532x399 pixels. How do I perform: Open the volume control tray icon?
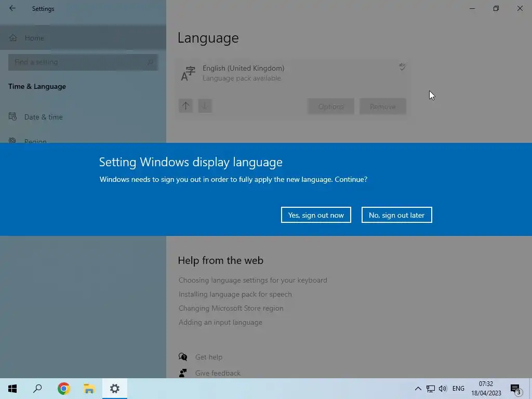pos(443,389)
